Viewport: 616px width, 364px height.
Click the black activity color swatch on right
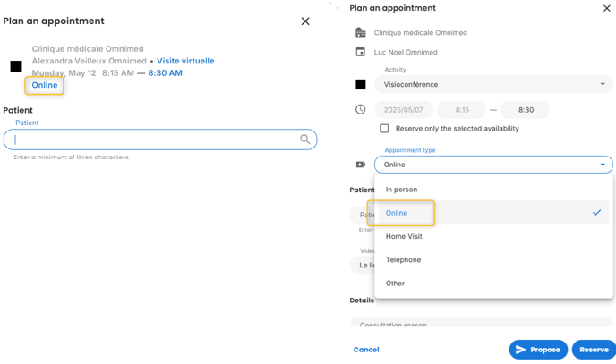[x=361, y=85]
